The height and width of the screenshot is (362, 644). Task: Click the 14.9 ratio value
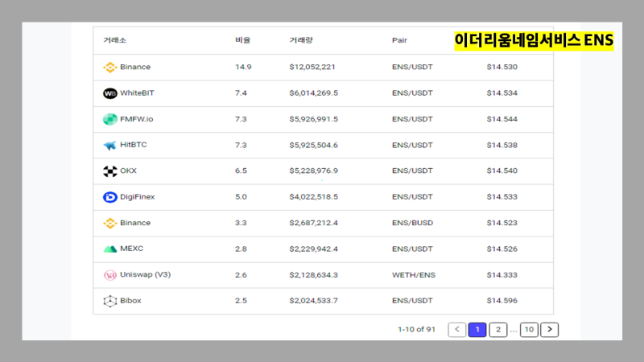click(243, 67)
